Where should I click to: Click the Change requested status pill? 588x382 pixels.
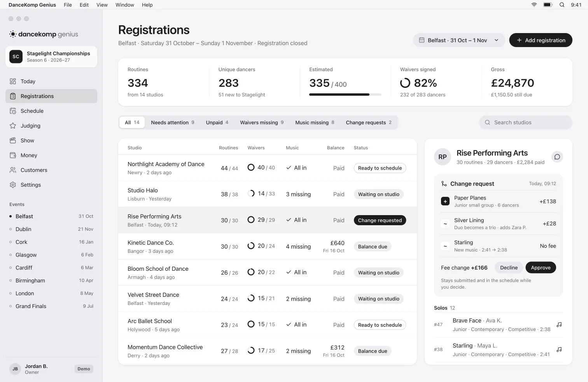click(380, 220)
